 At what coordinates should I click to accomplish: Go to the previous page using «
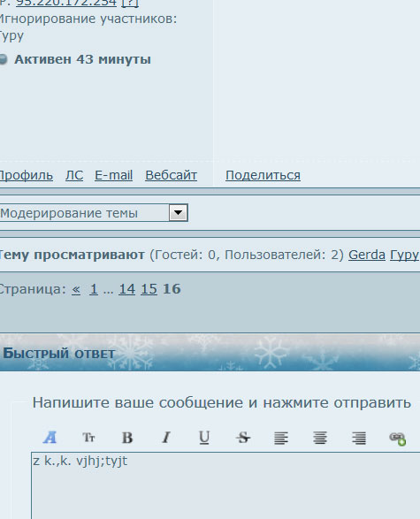click(x=76, y=289)
